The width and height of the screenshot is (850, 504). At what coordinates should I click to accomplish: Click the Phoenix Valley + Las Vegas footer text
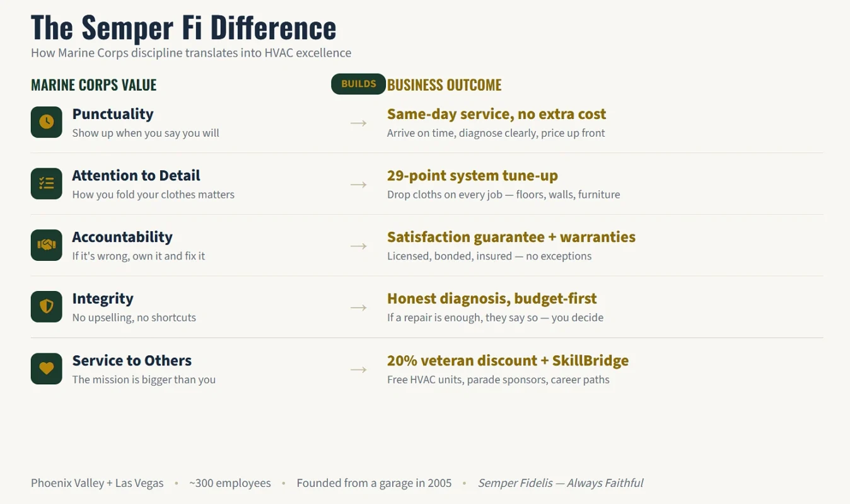(x=97, y=483)
